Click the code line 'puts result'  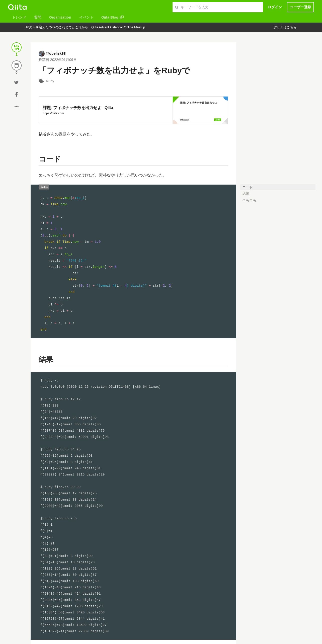pos(59,298)
